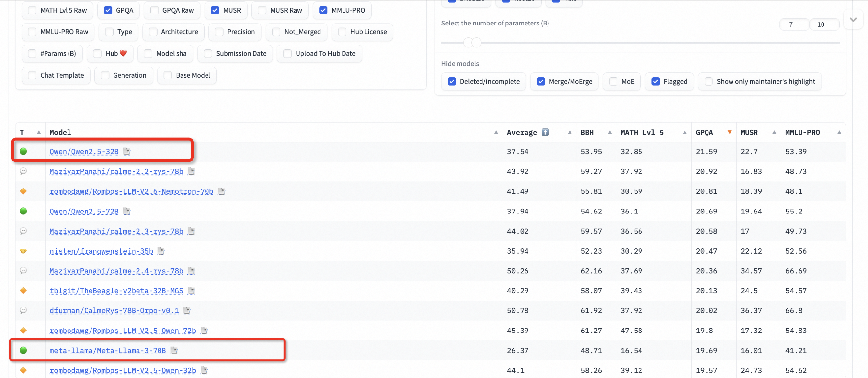Sort by Average column arrow
The height and width of the screenshot is (378, 868).
point(570,132)
